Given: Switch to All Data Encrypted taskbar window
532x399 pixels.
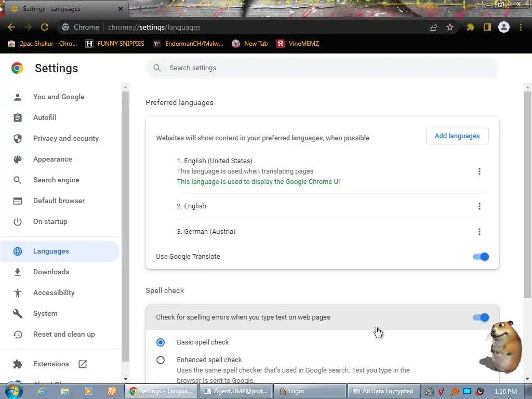Looking at the screenshot, I should pos(384,391).
